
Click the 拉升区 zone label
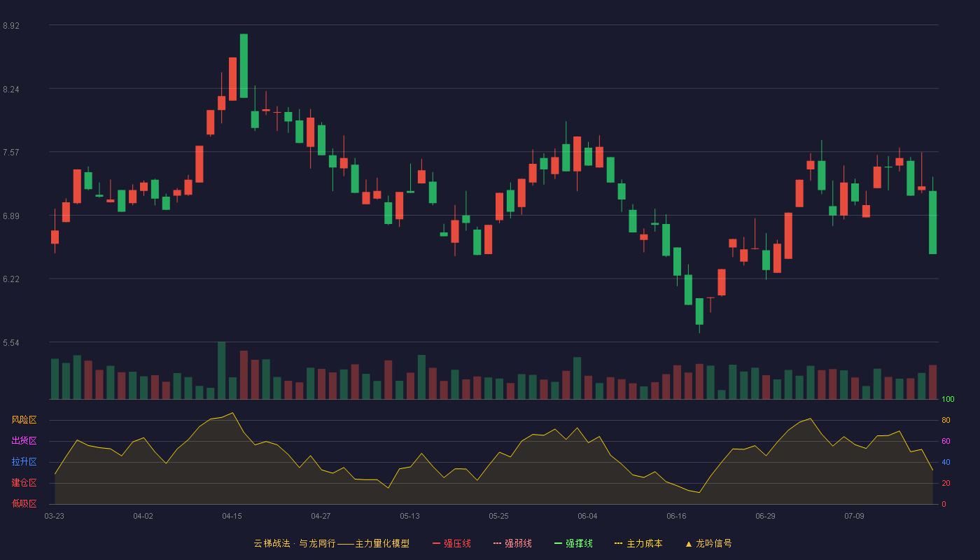tap(24, 462)
